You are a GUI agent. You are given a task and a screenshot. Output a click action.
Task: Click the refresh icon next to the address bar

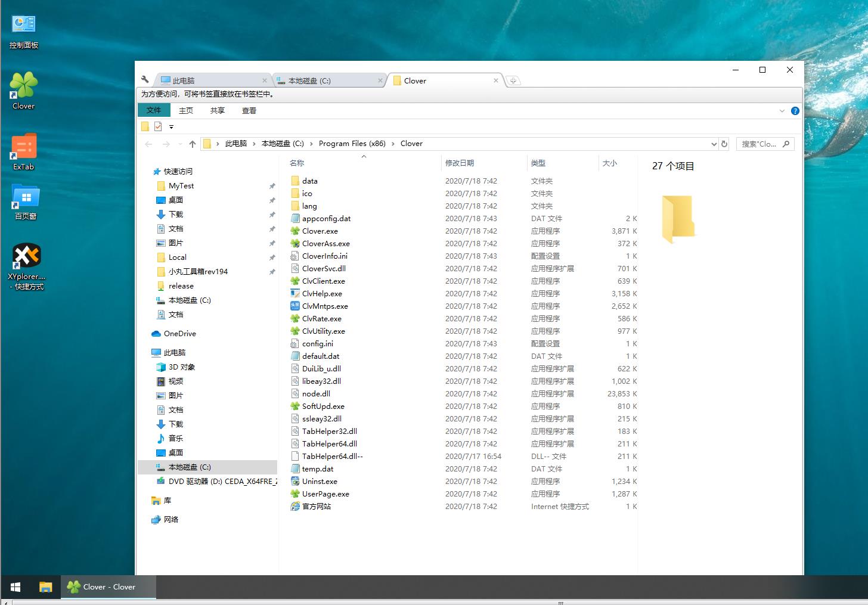pyautogui.click(x=724, y=144)
